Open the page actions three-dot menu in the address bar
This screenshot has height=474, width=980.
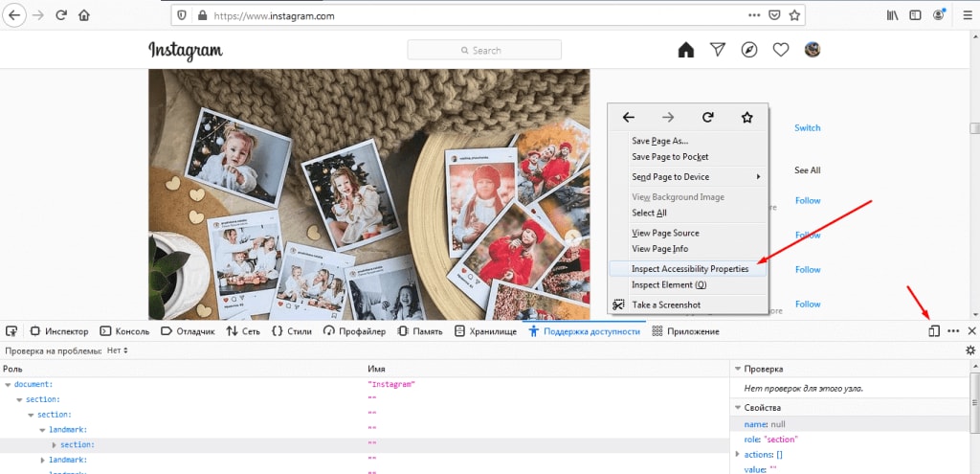[754, 15]
